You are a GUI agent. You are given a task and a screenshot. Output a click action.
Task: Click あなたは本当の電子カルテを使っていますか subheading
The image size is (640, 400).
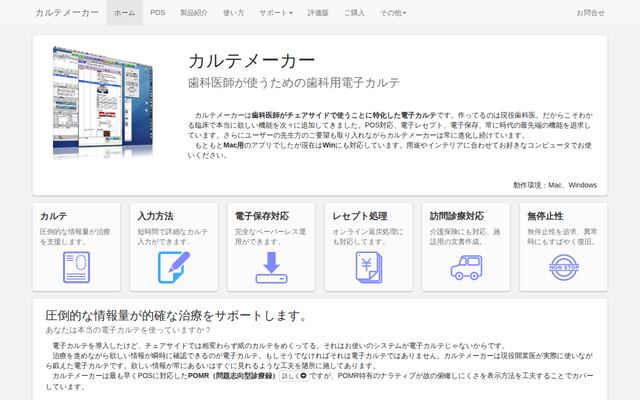[x=128, y=330]
